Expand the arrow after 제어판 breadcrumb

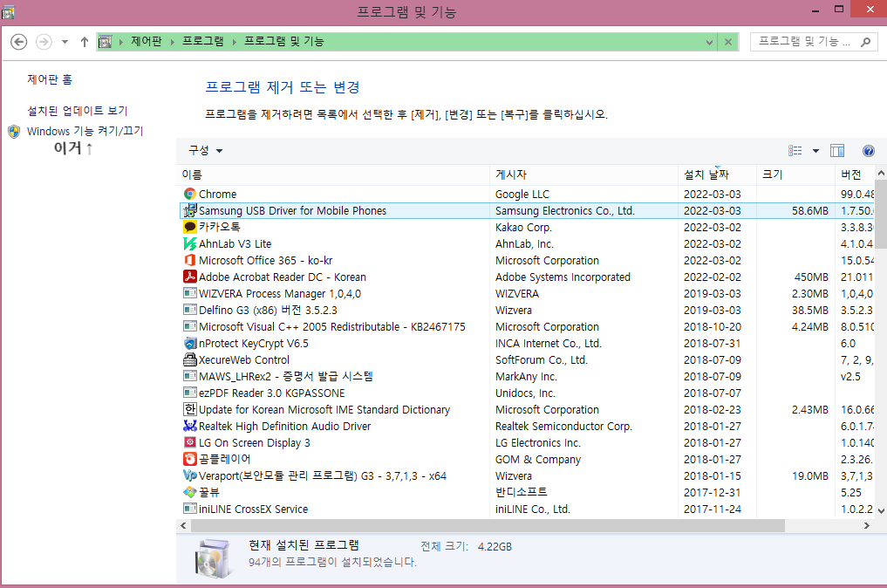[x=173, y=42]
